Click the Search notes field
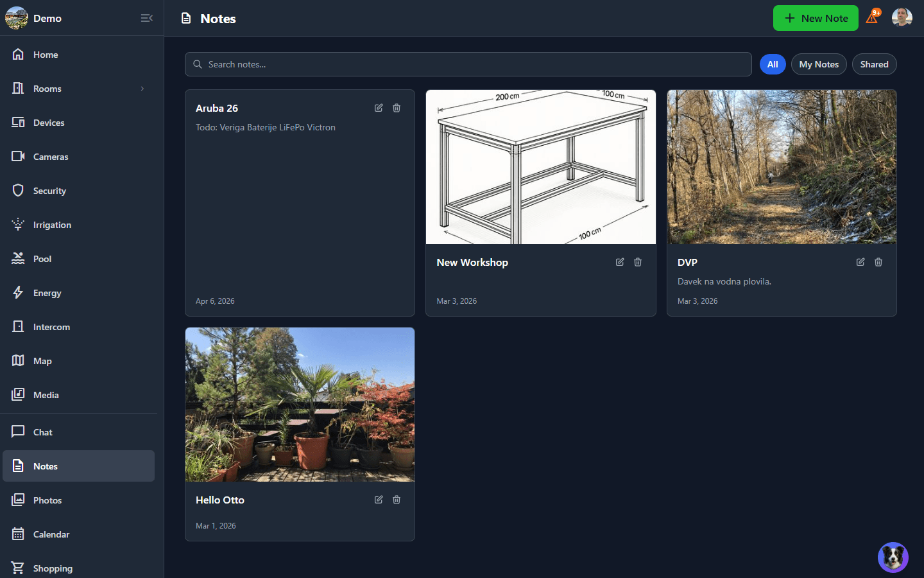924x578 pixels. (468, 64)
